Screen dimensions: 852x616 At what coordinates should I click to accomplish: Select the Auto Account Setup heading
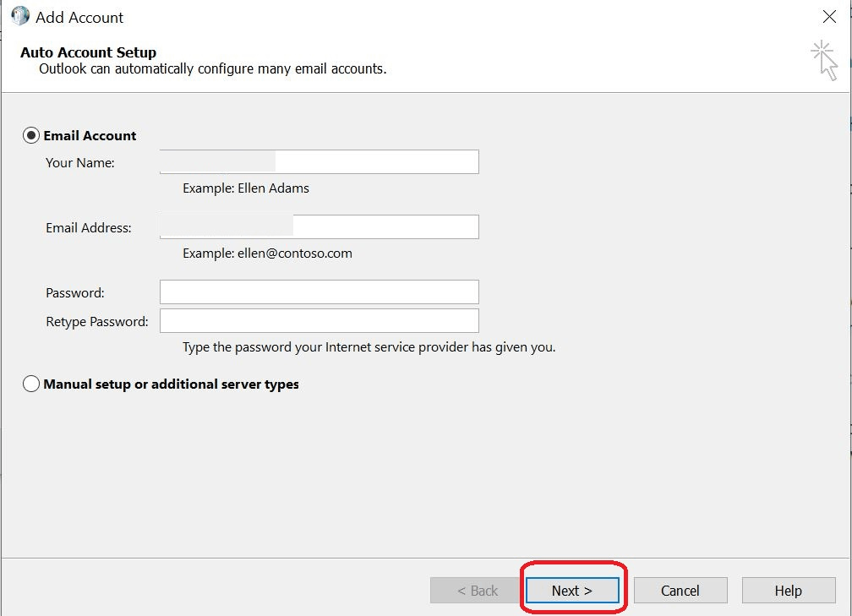[x=88, y=52]
